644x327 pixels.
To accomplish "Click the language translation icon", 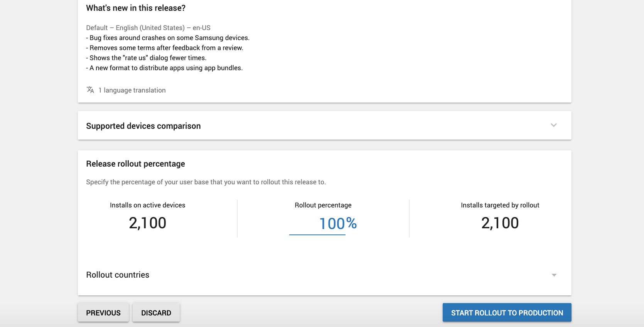I will 90,90.
